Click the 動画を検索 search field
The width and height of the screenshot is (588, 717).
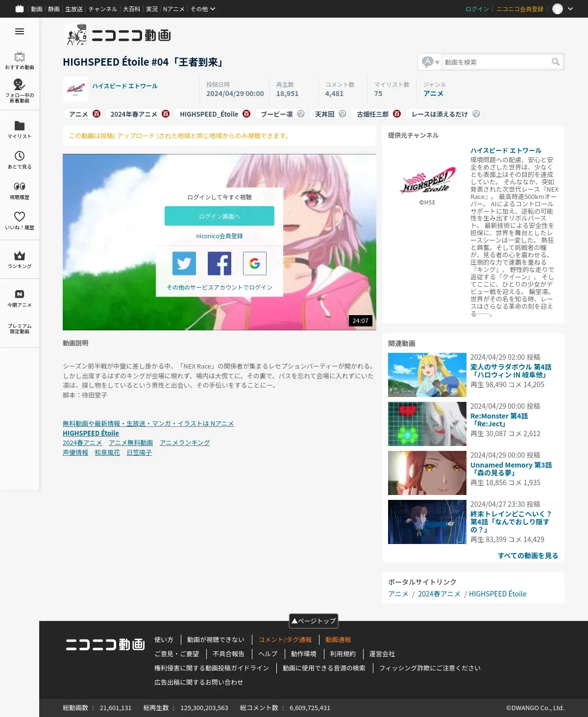click(495, 62)
